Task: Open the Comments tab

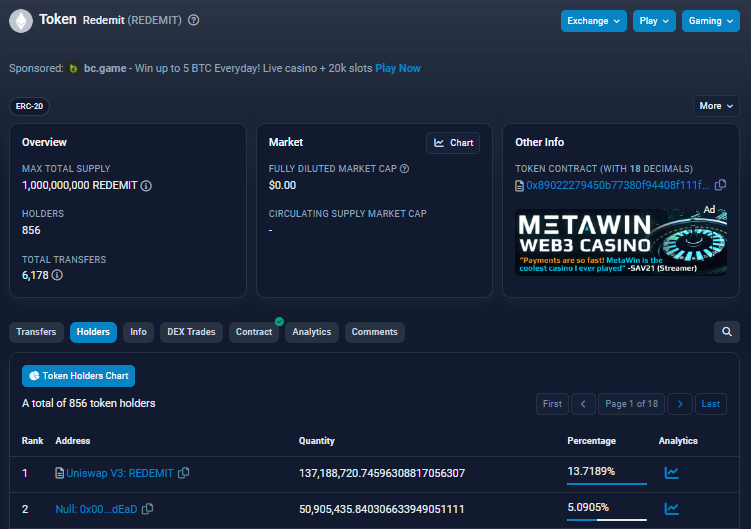Action: (375, 332)
